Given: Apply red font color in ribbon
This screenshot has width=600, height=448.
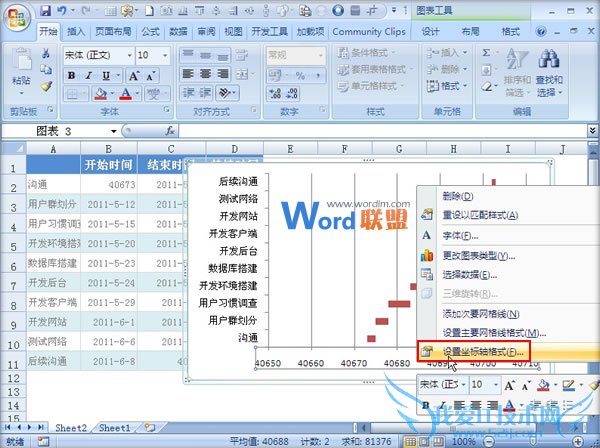Looking at the screenshot, I should (x=126, y=93).
